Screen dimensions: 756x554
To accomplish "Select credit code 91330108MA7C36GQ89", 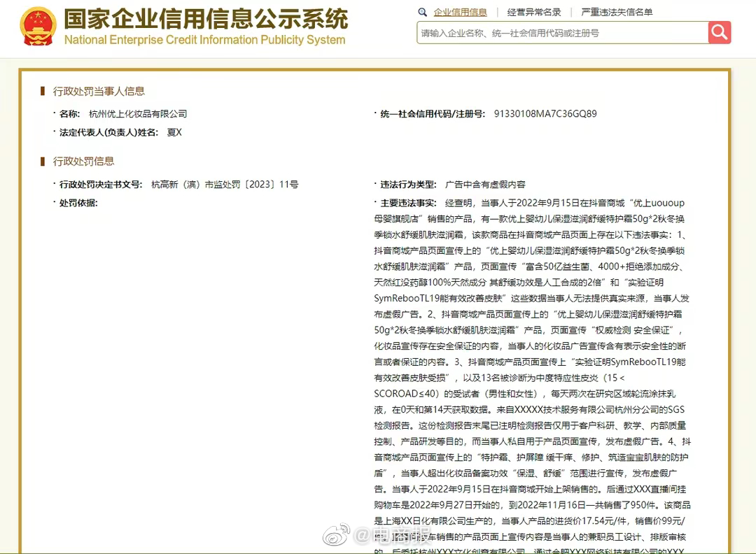I will tap(545, 114).
